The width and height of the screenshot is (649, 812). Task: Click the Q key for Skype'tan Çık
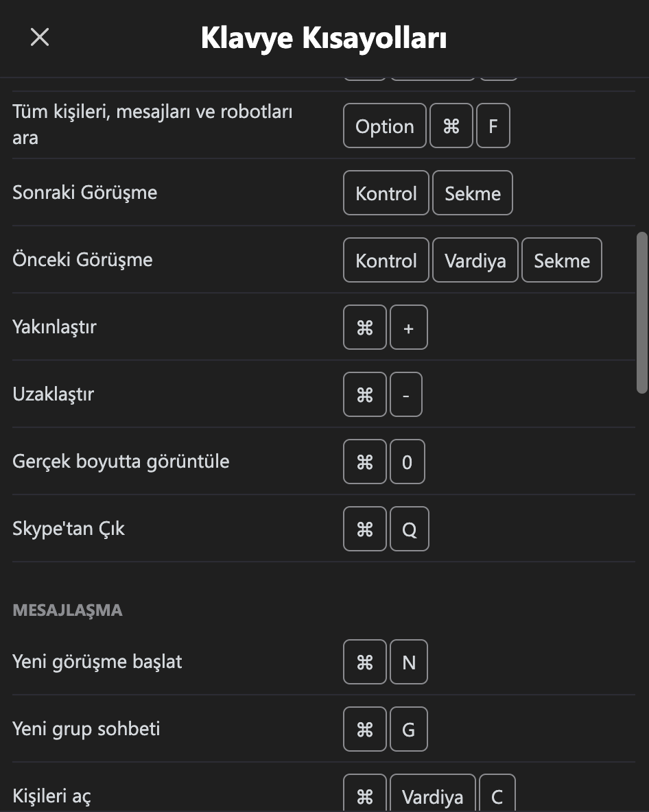point(409,529)
